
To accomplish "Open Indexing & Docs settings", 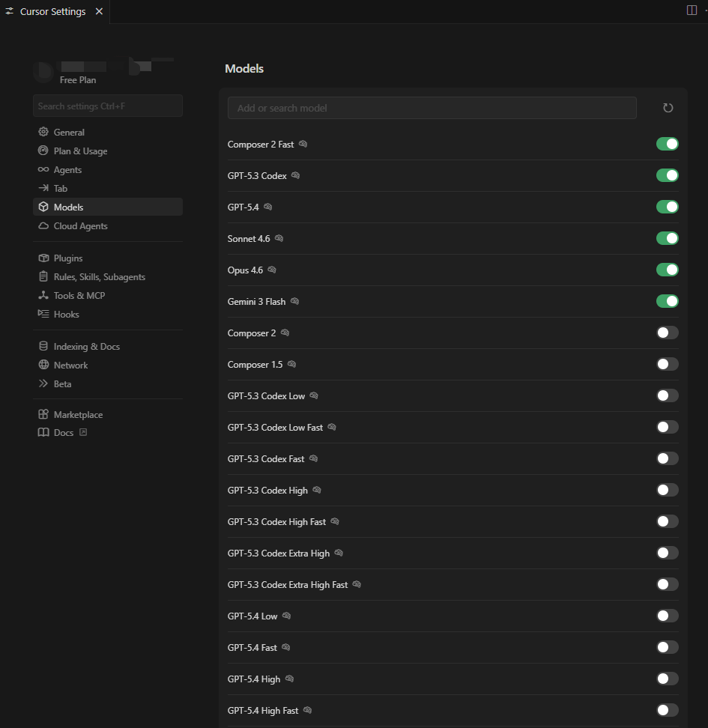I will click(x=108, y=346).
